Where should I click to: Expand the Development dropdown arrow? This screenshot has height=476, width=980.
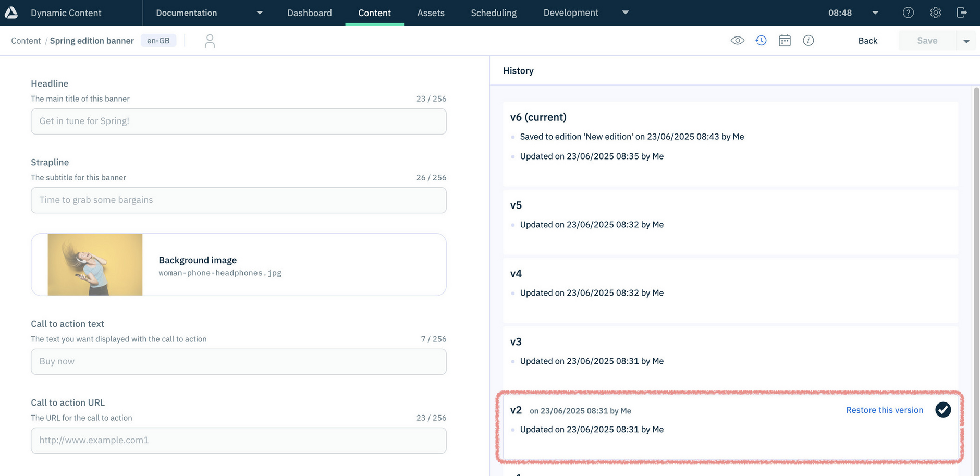pyautogui.click(x=626, y=13)
